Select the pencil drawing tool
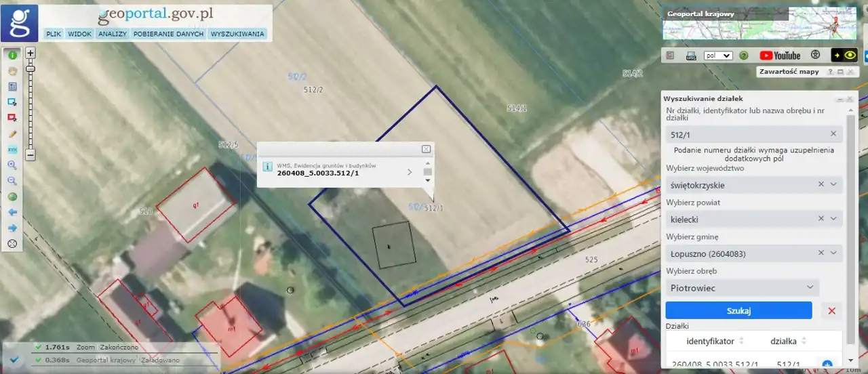The height and width of the screenshot is (374, 868). coord(12,134)
